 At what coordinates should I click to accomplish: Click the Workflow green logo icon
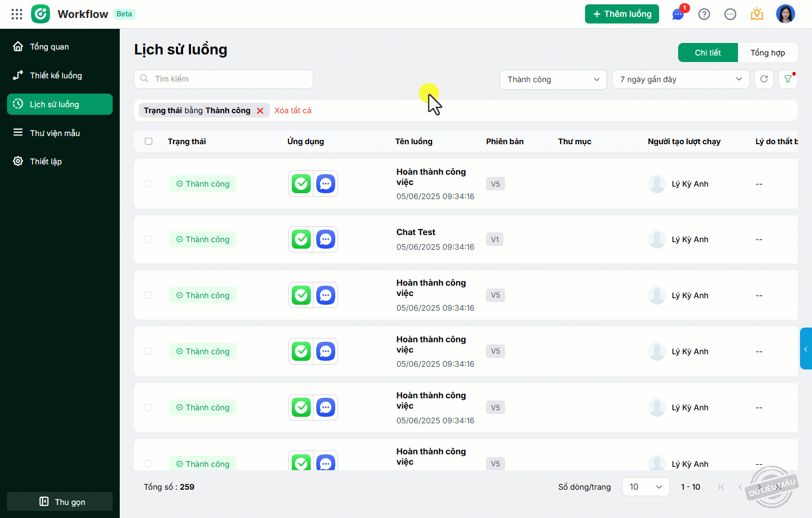click(x=41, y=14)
